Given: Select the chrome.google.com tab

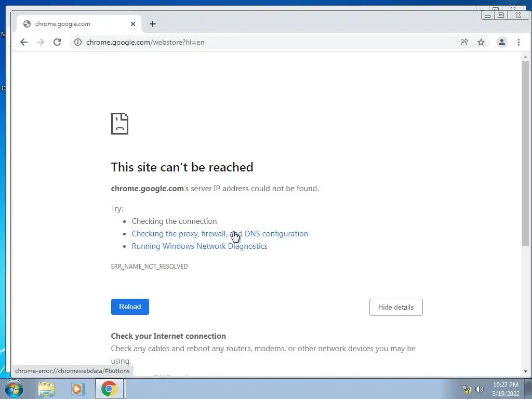Looking at the screenshot, I should click(x=79, y=24).
